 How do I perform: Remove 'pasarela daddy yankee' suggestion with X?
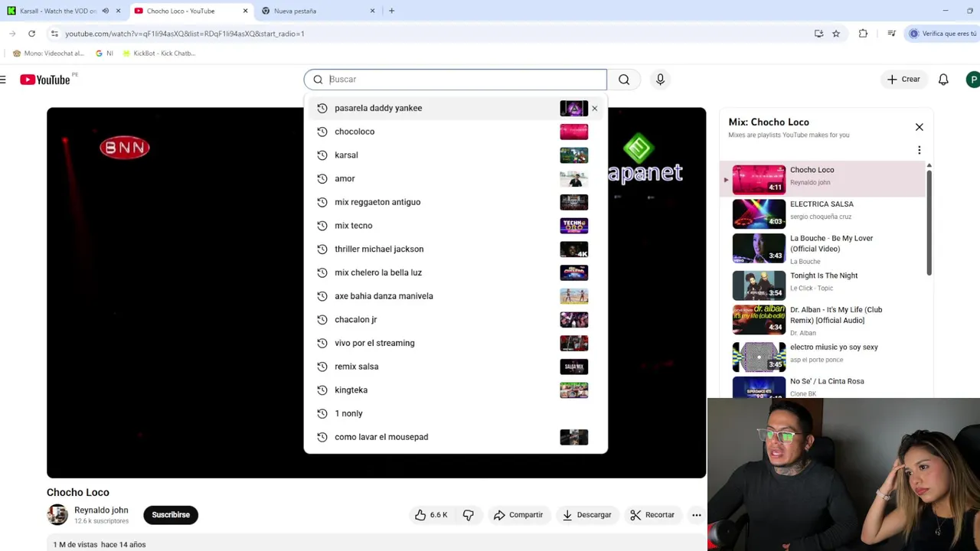tap(594, 108)
